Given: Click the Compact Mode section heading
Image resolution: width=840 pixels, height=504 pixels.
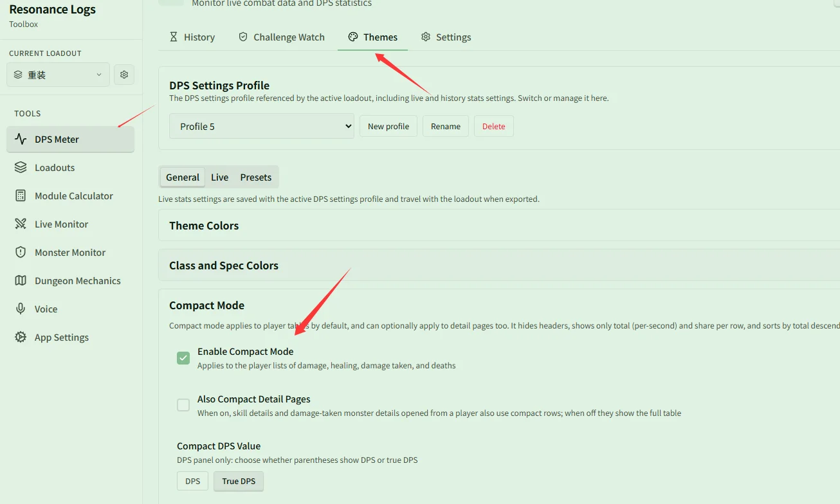Looking at the screenshot, I should (x=207, y=305).
